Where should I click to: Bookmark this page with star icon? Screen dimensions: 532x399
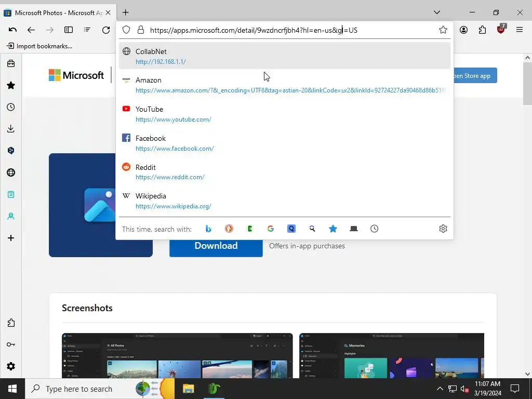point(443,30)
